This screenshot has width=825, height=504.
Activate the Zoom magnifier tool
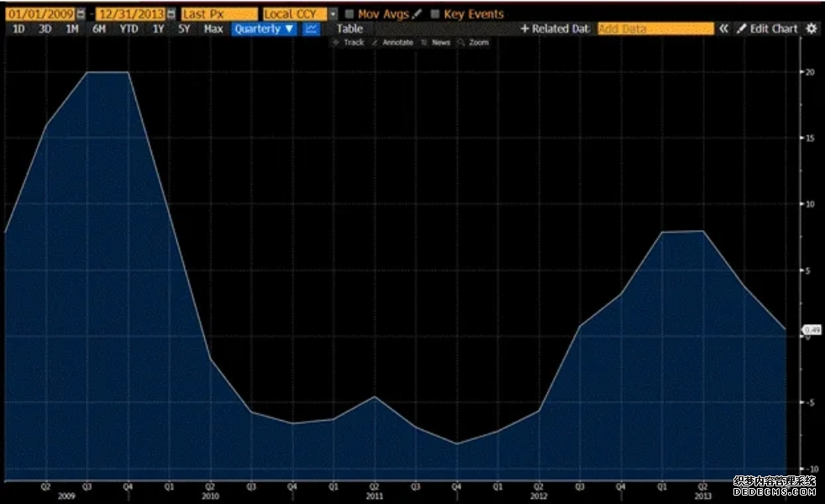473,43
